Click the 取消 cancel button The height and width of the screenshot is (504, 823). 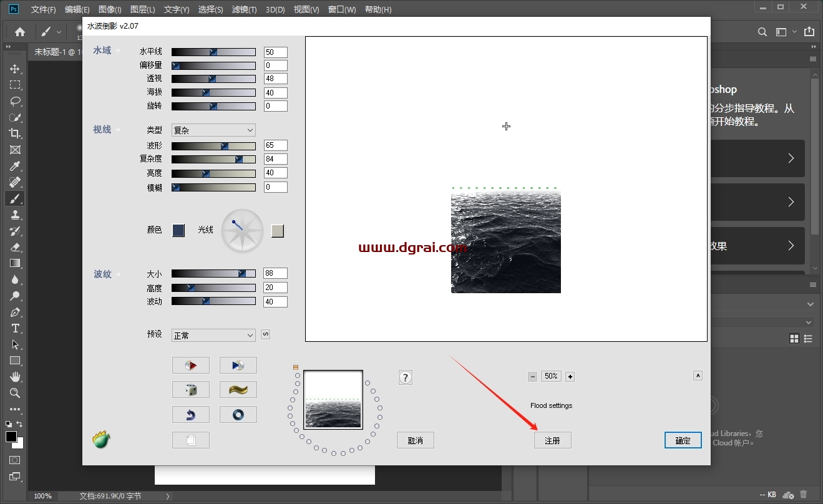pyautogui.click(x=416, y=440)
